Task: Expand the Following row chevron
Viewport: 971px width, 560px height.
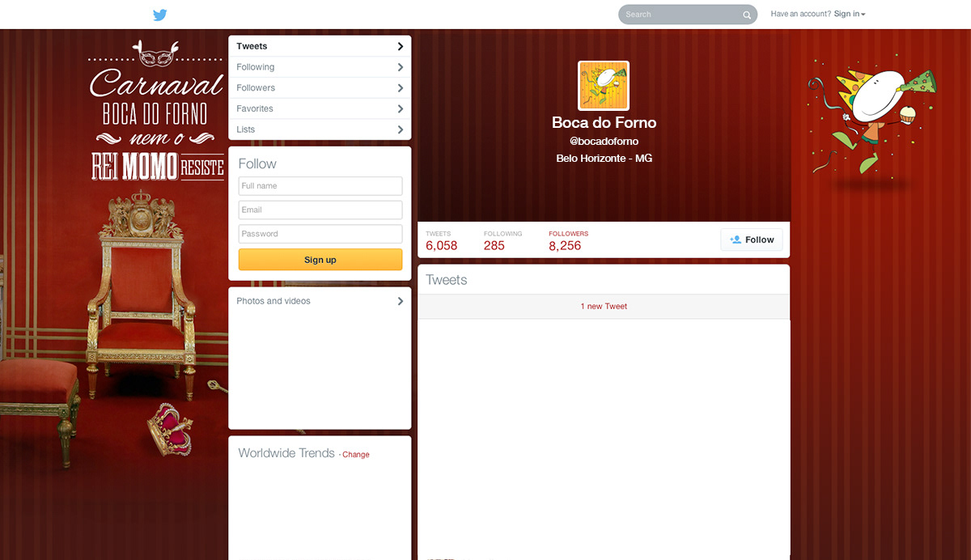Action: 401,67
